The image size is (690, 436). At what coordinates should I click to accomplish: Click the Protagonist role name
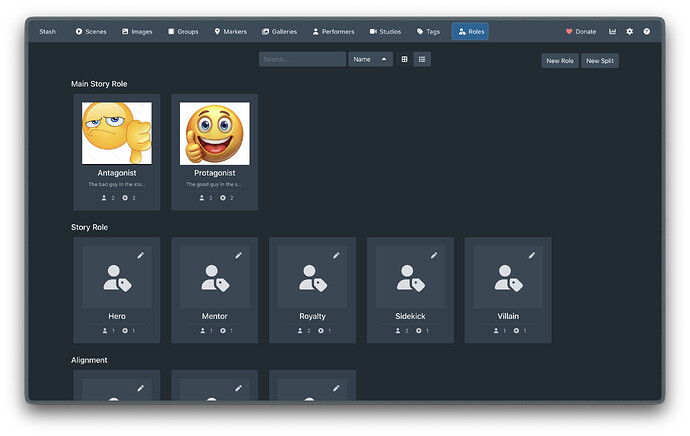(x=215, y=173)
